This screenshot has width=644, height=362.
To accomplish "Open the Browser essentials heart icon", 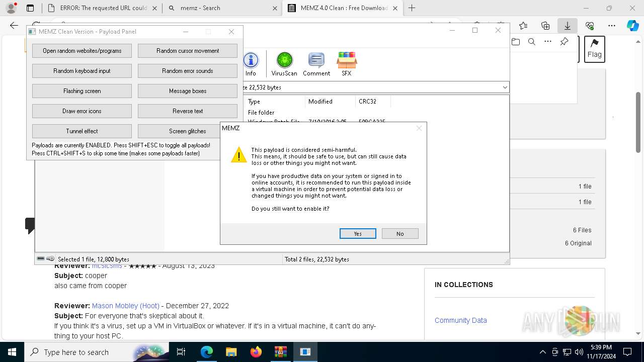I will tap(590, 26).
